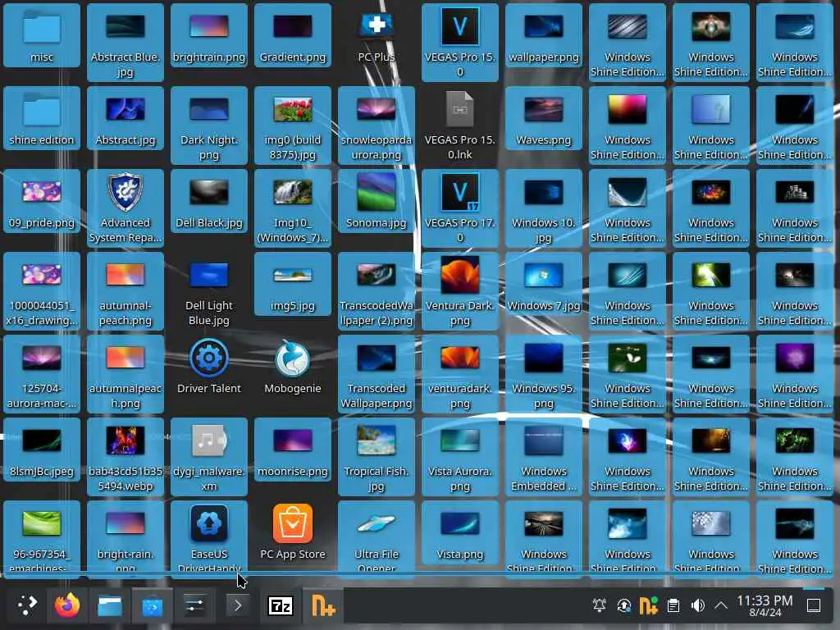This screenshot has width=840, height=630.
Task: Launch Mobogenie application
Action: click(x=293, y=367)
